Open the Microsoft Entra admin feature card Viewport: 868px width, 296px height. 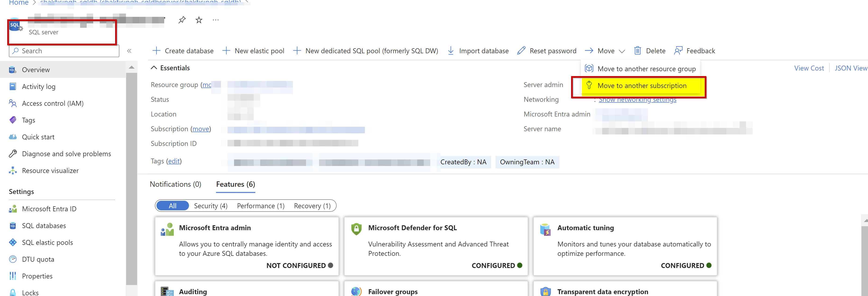[x=247, y=246]
